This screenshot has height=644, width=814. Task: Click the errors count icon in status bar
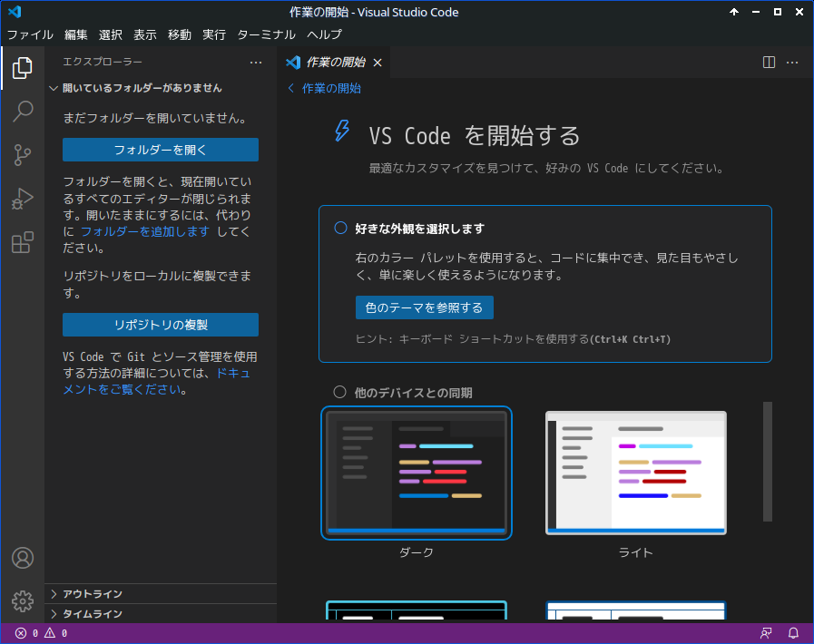point(21,633)
